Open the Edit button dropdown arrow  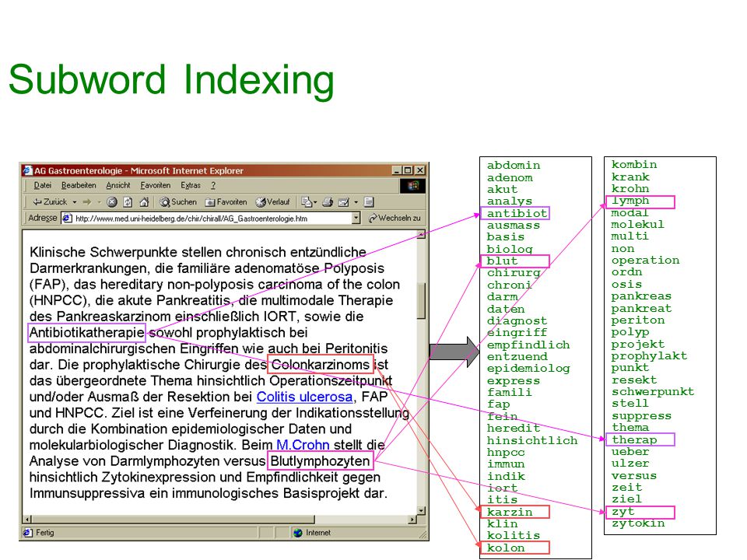pos(356,202)
